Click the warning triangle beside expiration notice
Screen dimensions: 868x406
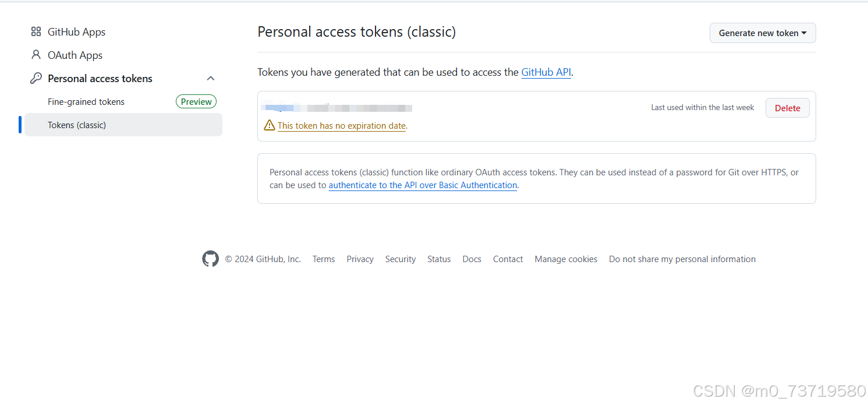[269, 125]
